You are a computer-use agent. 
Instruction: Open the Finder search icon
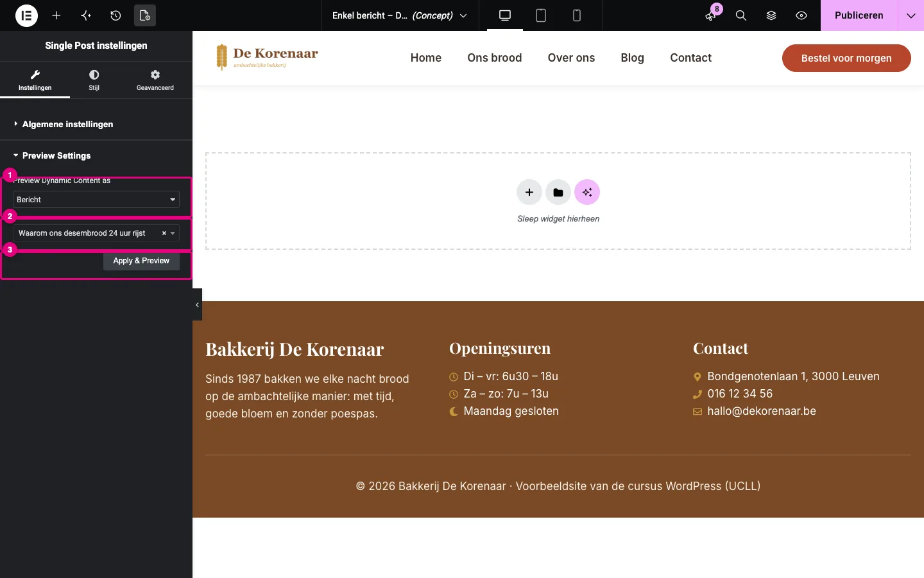(741, 15)
